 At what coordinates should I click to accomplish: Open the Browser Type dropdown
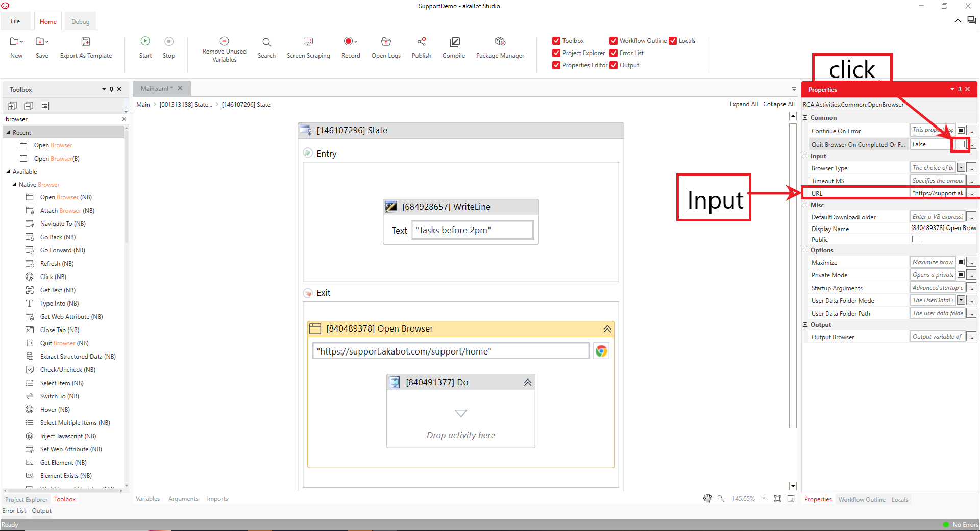pos(961,168)
